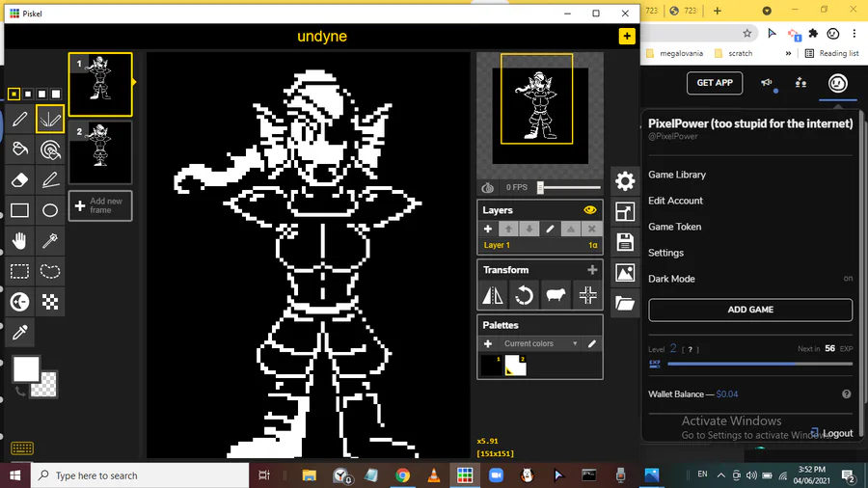The image size is (868, 488).
Task: Toggle the onion skin button
Action: click(488, 187)
